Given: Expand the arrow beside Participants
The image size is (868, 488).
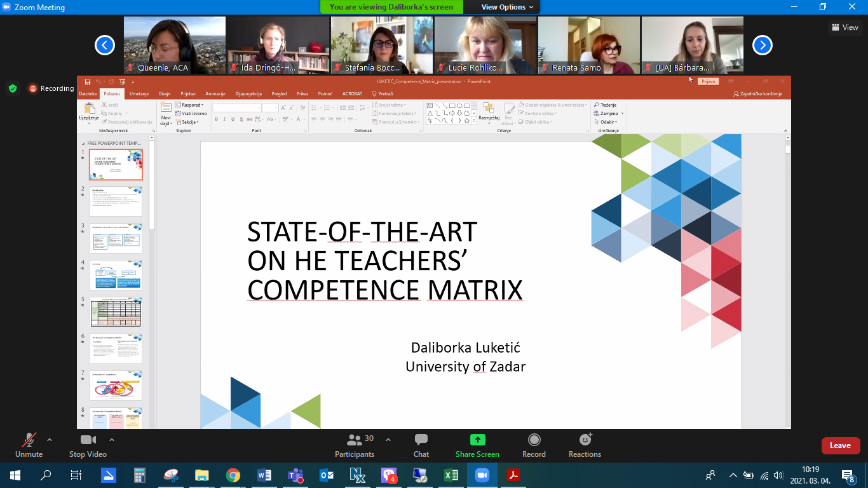Looking at the screenshot, I should tap(388, 440).
